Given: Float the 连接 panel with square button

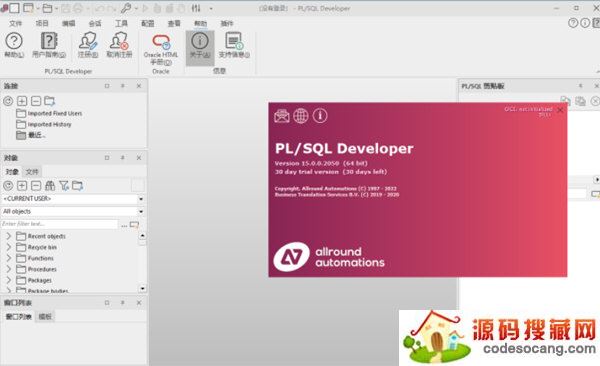Looking at the screenshot, I should [x=107, y=86].
